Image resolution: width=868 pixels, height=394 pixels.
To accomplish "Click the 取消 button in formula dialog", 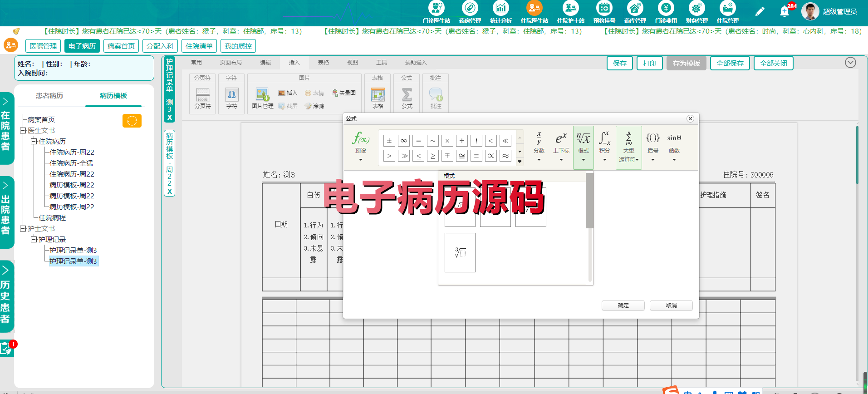I will point(671,305).
